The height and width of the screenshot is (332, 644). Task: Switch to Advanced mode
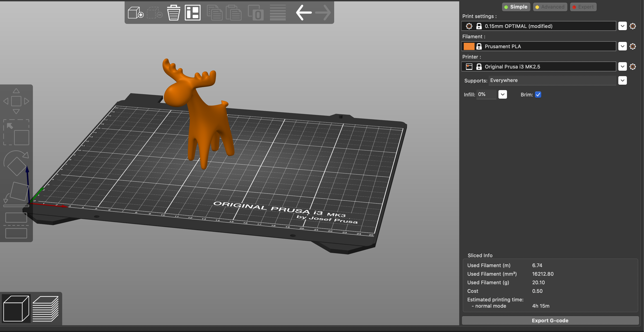[550, 7]
